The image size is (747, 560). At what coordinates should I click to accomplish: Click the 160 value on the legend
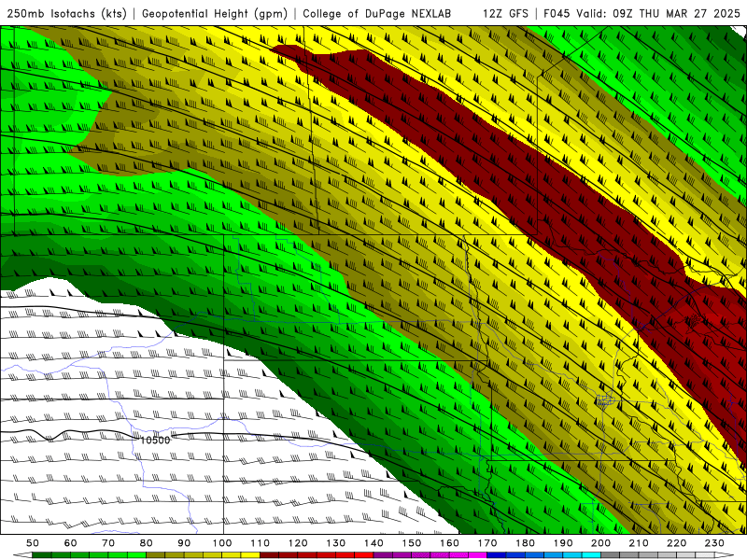[449, 543]
